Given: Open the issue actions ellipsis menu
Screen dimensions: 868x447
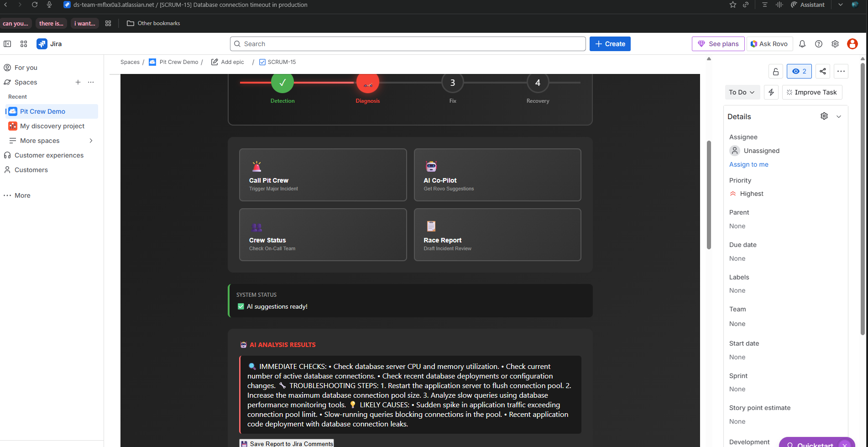Looking at the screenshot, I should (x=841, y=71).
